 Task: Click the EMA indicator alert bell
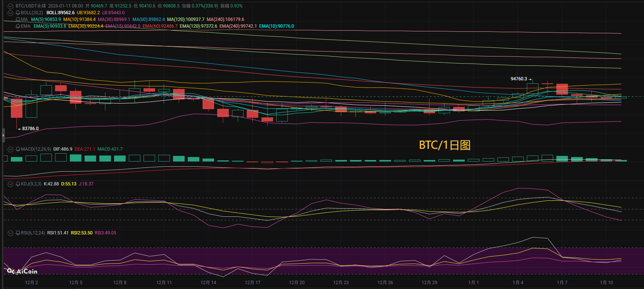18,26
